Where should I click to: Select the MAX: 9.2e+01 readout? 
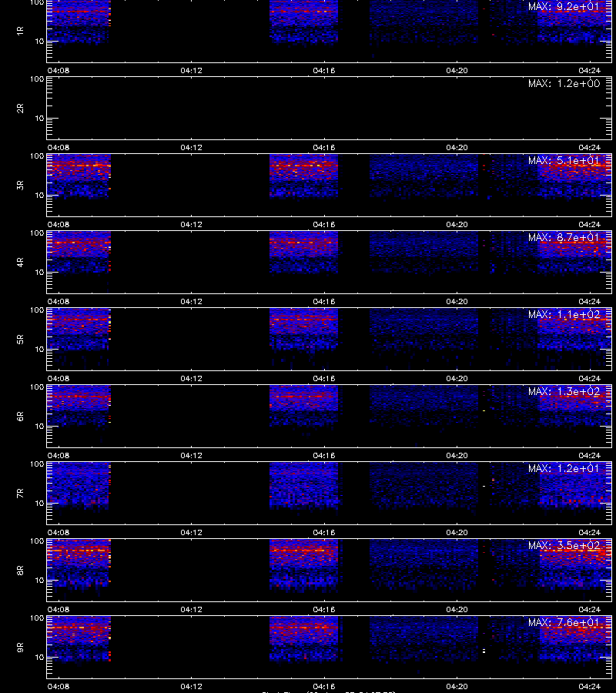point(564,7)
